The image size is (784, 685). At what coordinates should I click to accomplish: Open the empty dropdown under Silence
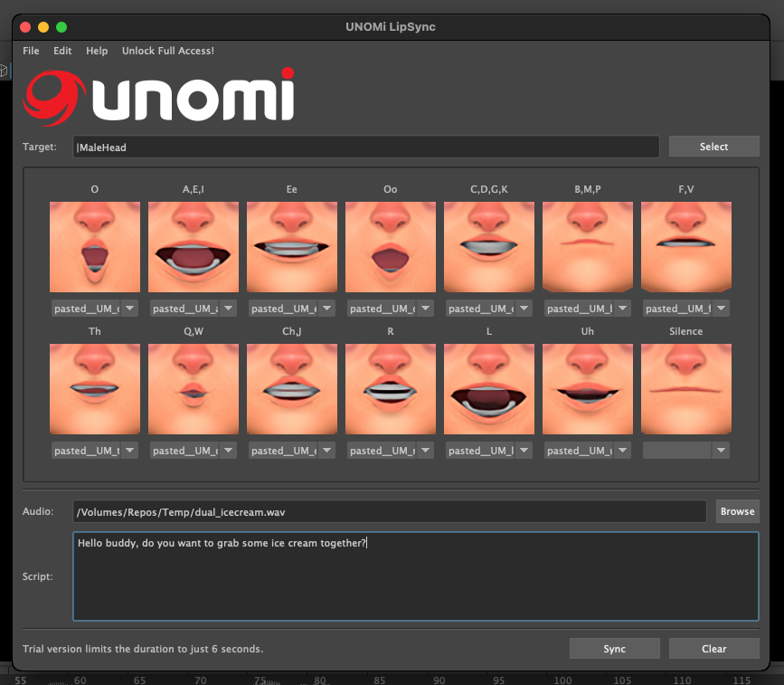685,451
